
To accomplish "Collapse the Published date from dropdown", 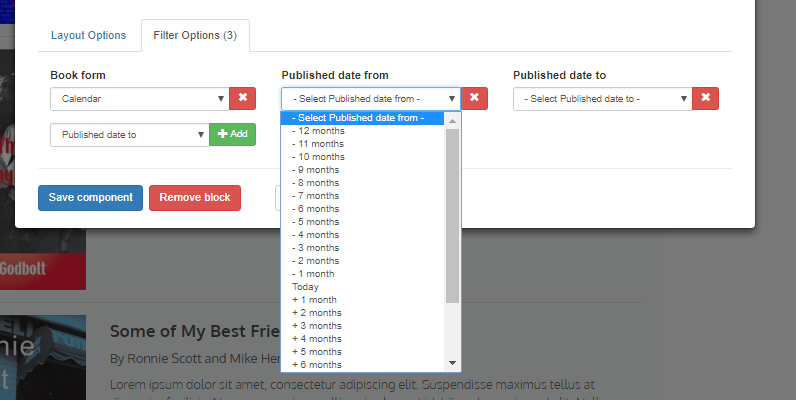I will click(371, 98).
